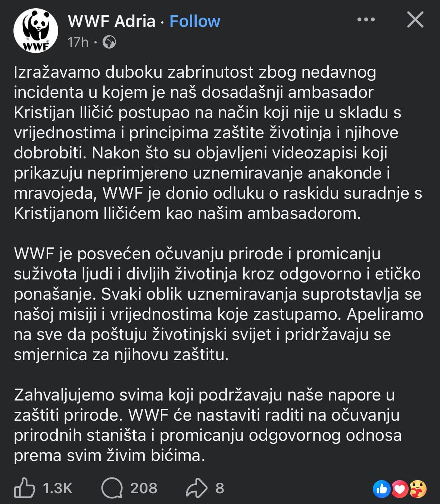Image resolution: width=440 pixels, height=504 pixels.
Task: Click the care hug reaction emoji
Action: 417,489
